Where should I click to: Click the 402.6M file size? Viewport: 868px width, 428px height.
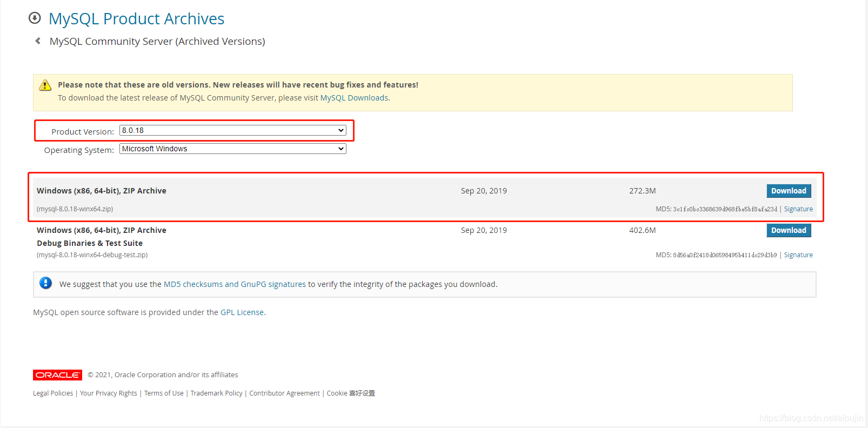point(643,230)
